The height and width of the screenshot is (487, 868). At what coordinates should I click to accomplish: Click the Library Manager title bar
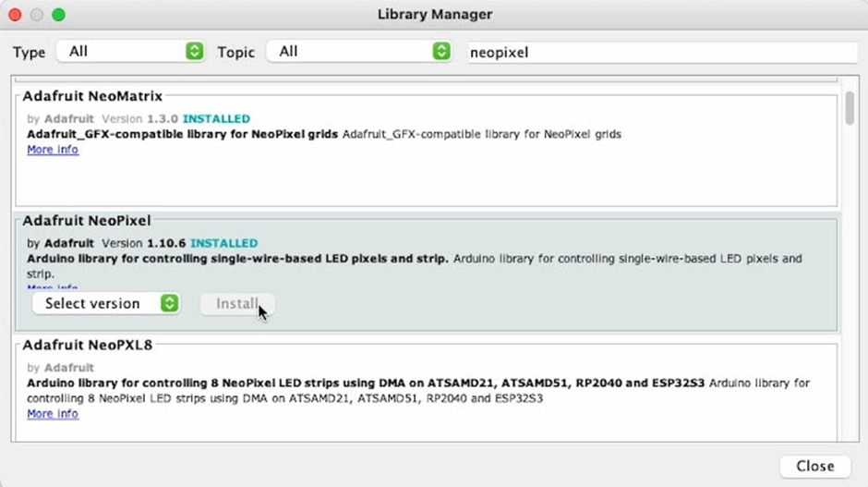(x=435, y=15)
